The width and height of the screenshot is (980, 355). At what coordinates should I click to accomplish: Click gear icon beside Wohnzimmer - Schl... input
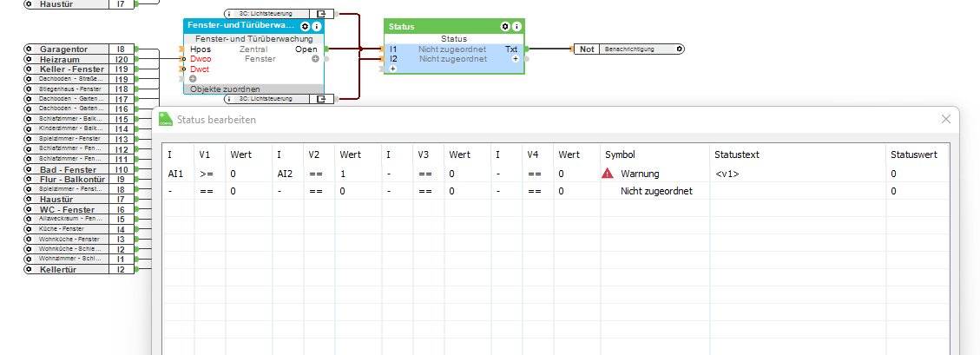tap(28, 259)
